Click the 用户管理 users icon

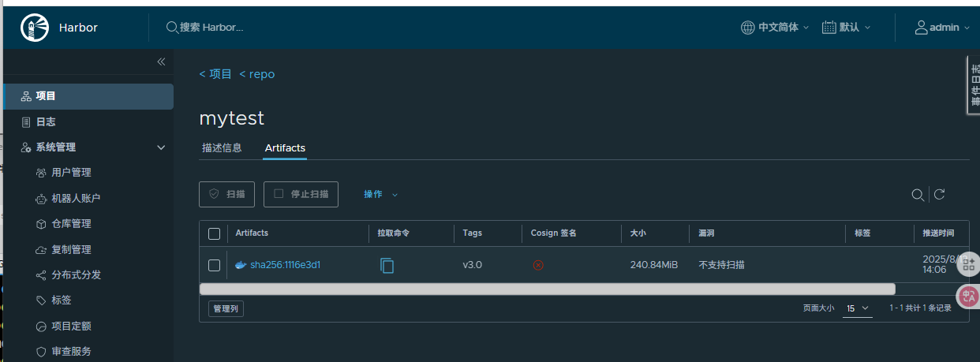[x=41, y=173]
